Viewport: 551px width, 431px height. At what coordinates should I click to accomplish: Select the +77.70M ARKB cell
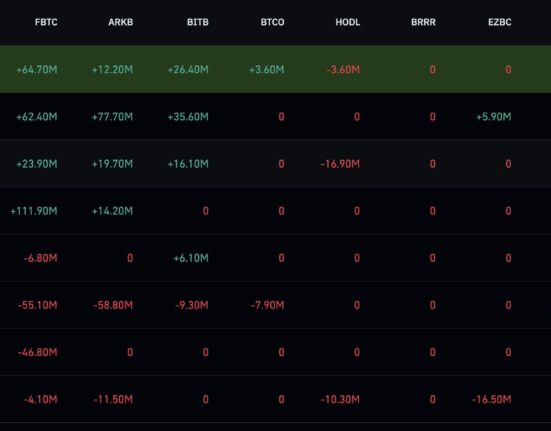coord(112,117)
